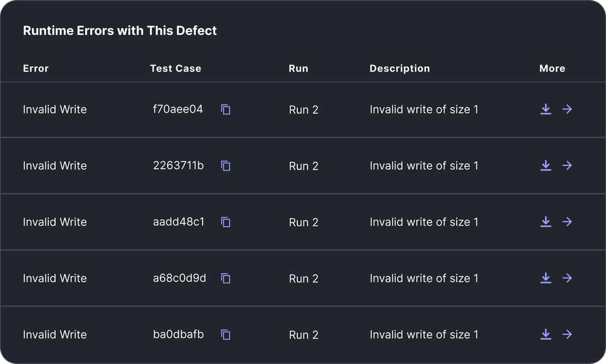Open details arrow for 2263711b row
Screen dimensions: 606x364
click(567, 165)
